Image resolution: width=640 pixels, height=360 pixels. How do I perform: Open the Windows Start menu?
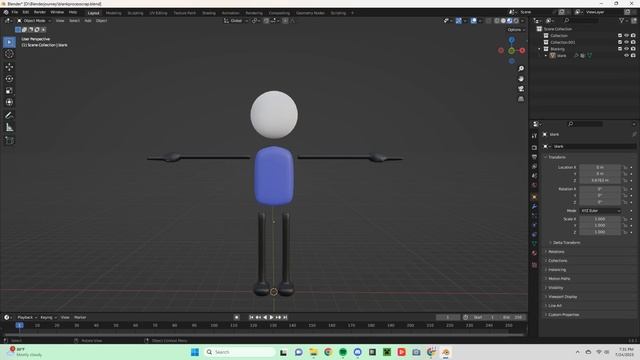coord(195,352)
